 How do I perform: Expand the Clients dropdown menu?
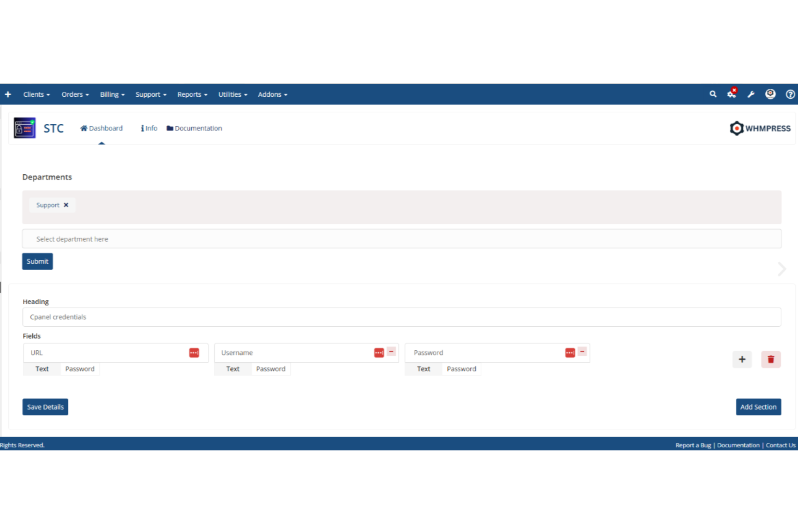tap(36, 94)
